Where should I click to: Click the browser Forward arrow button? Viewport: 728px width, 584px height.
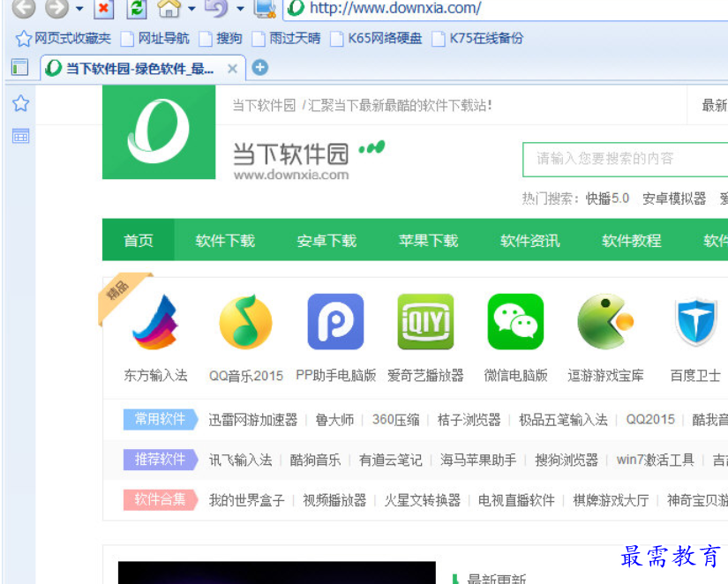(x=56, y=6)
